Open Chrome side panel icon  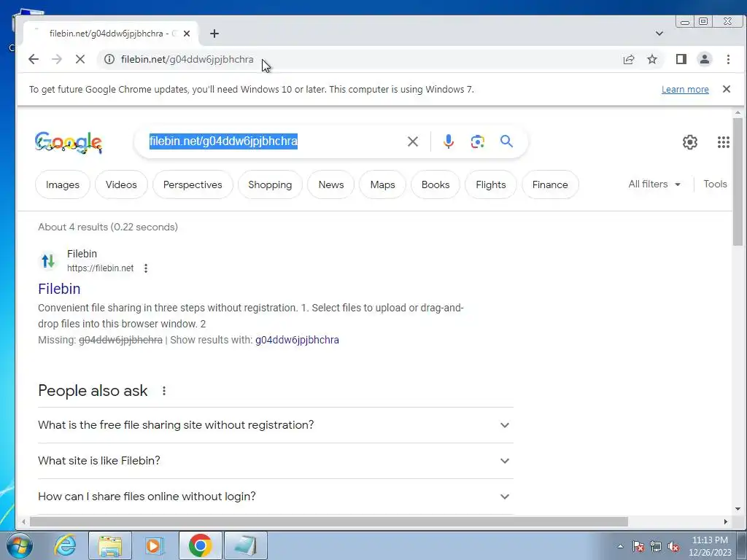(x=681, y=59)
